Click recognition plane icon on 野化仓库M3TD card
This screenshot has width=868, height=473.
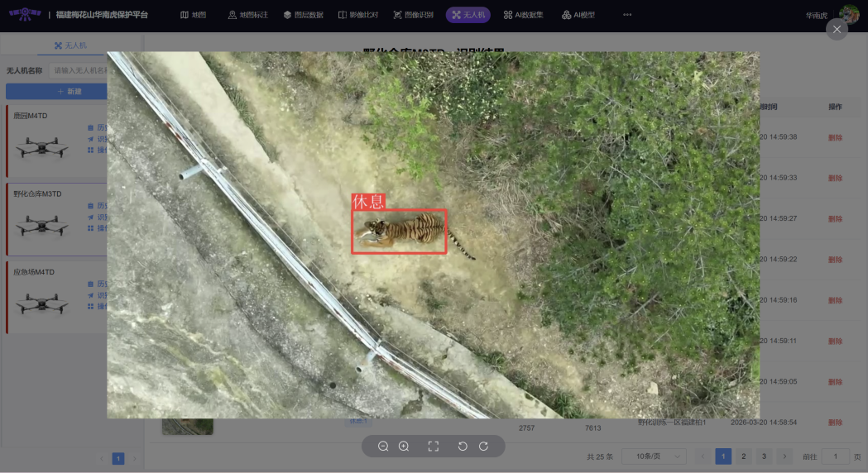point(91,217)
